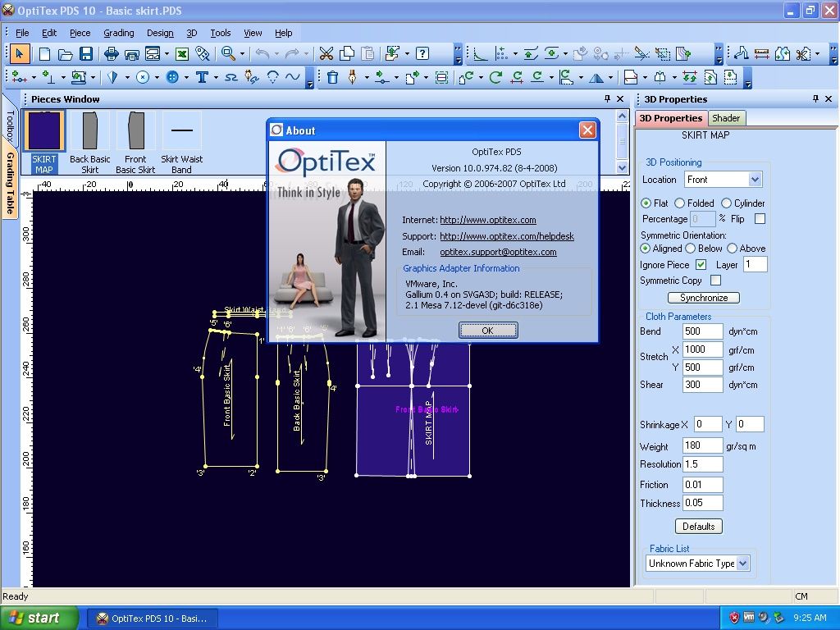Click the Delete trash bin icon

(332, 78)
